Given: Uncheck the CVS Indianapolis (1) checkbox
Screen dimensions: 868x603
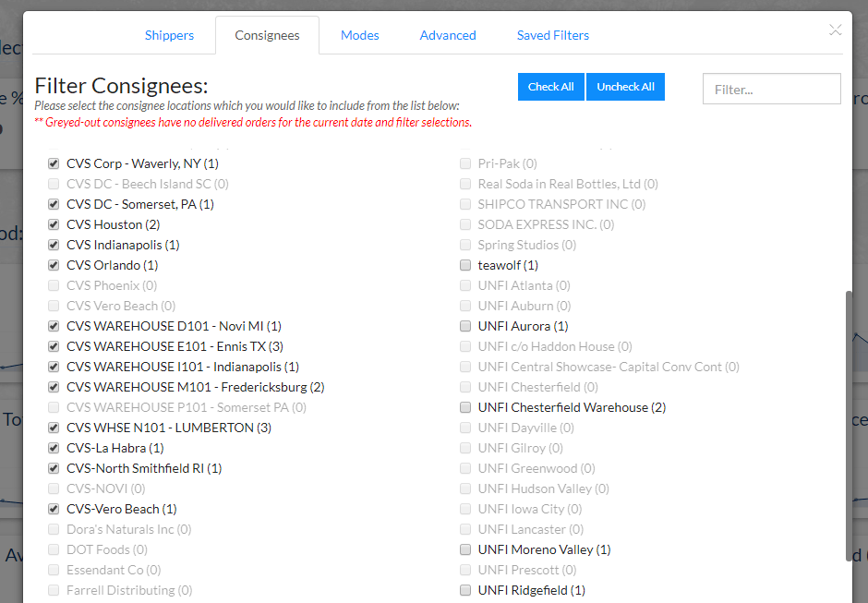Looking at the screenshot, I should click(x=54, y=245).
